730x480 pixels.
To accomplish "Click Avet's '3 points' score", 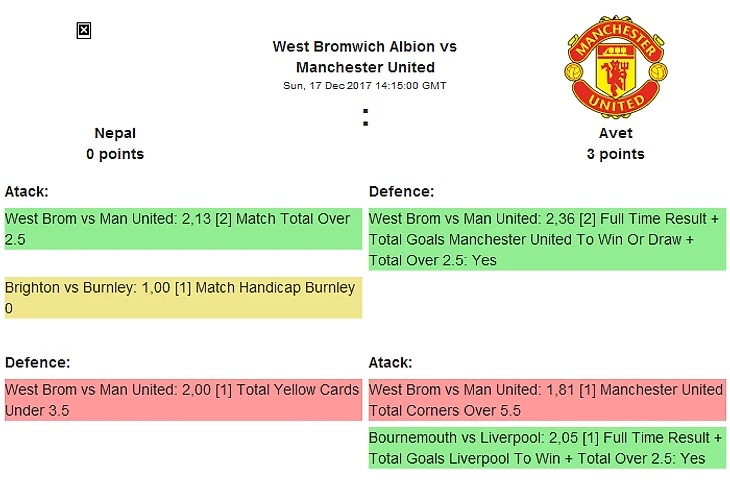I will (615, 154).
